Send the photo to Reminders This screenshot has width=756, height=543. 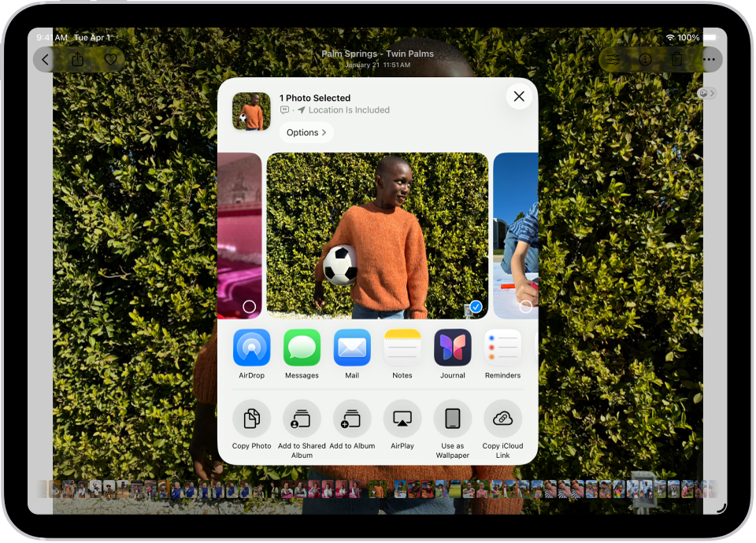[x=502, y=347]
